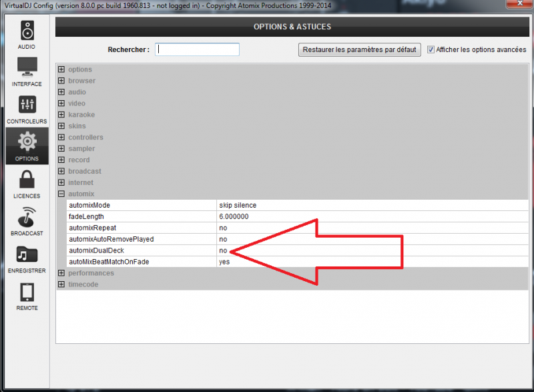Select the automixDualDeck setting name
The width and height of the screenshot is (534, 392).
96,250
